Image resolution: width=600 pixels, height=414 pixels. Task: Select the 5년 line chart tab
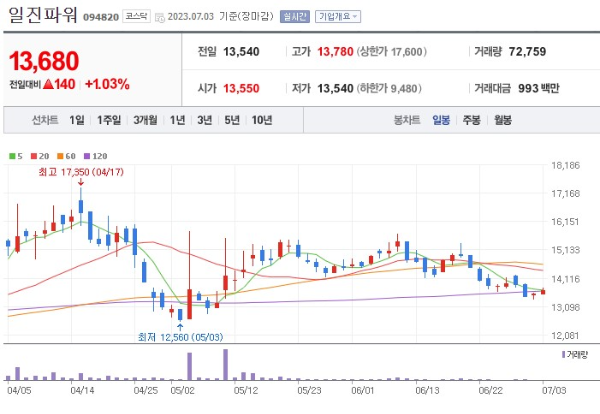232,120
